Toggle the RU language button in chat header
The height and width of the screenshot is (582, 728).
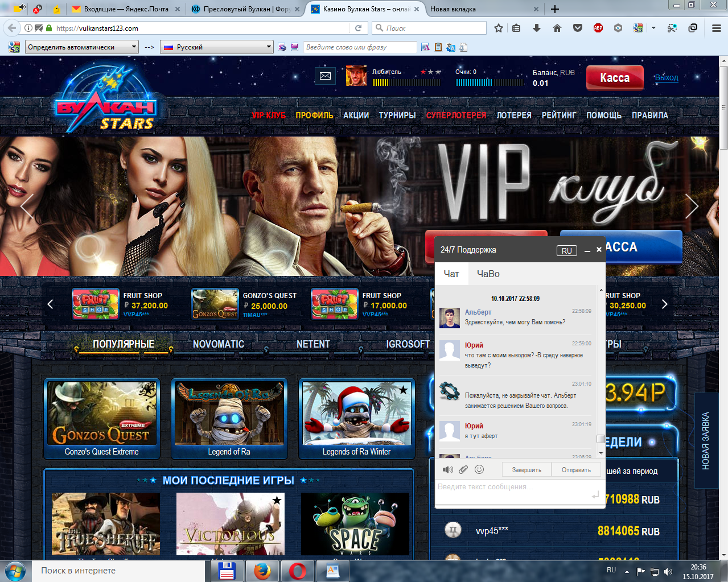pyautogui.click(x=567, y=251)
